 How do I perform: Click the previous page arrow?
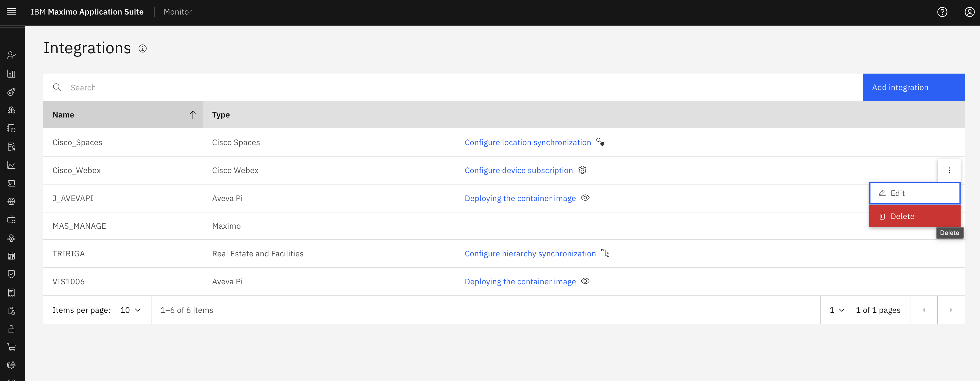coord(923,310)
